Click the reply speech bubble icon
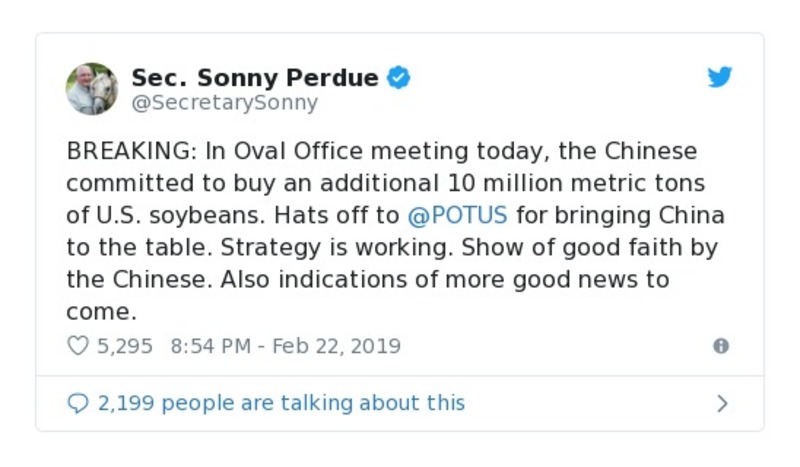This screenshot has height=467, width=800. (78, 403)
